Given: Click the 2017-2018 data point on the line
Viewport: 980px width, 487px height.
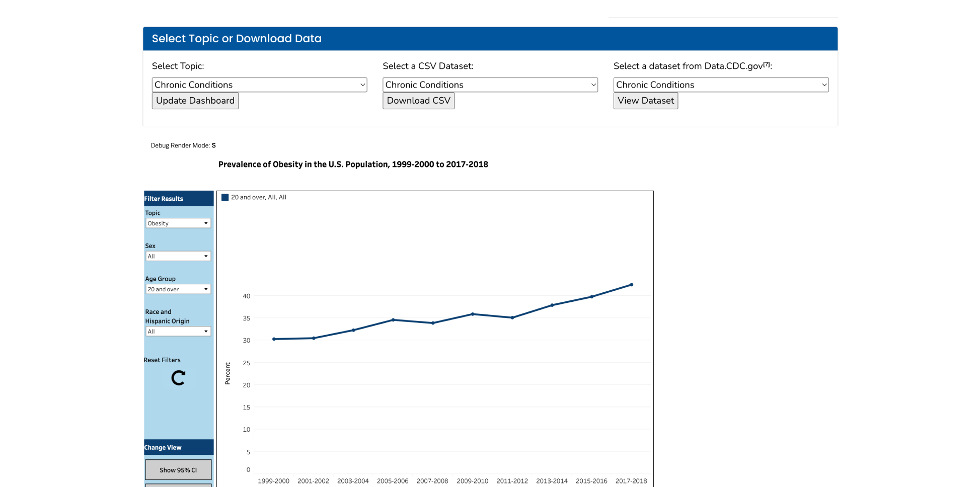Looking at the screenshot, I should click(632, 285).
